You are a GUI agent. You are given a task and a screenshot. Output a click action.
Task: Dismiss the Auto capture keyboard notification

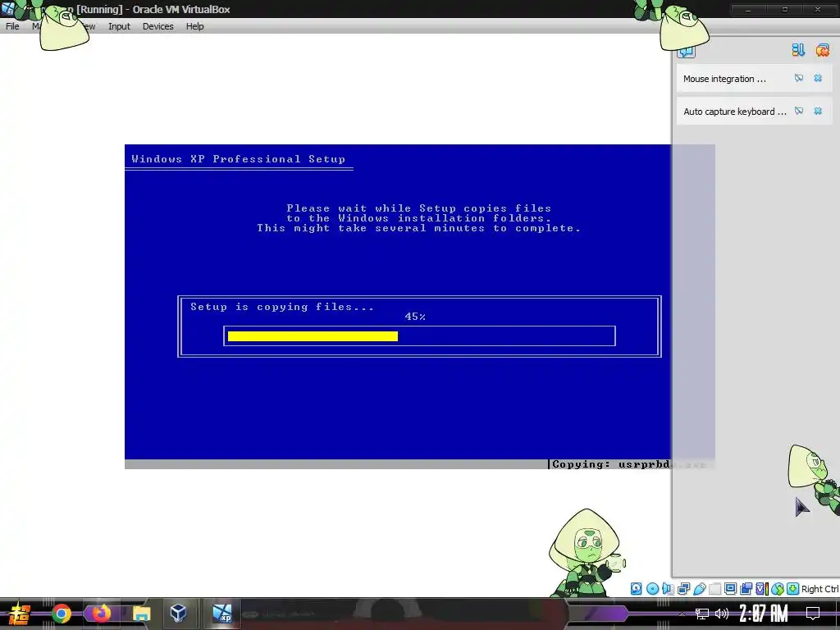pos(818,111)
